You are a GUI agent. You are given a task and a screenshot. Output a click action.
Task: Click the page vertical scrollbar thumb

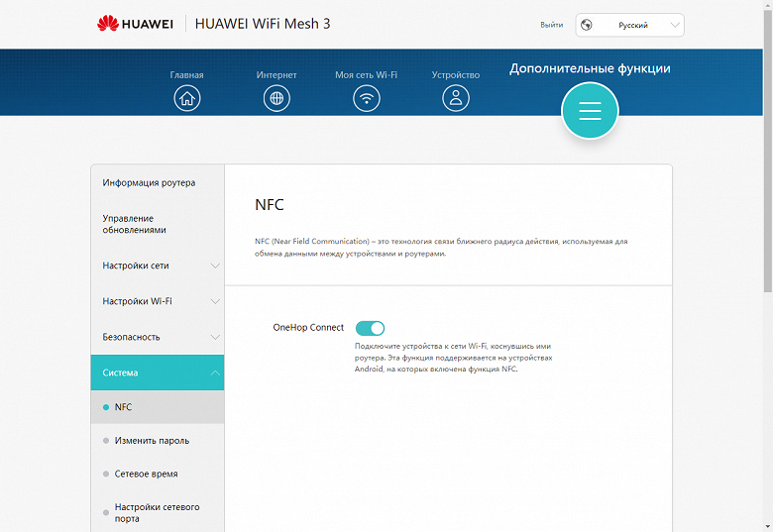point(768,151)
